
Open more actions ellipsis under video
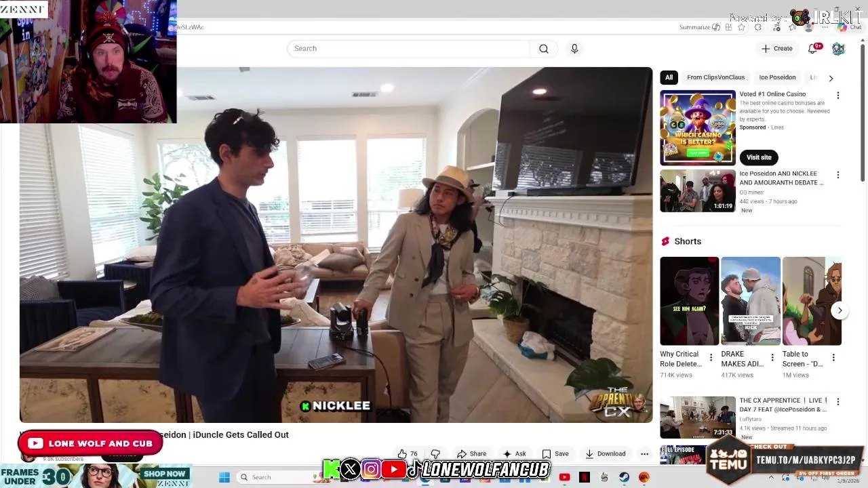click(x=644, y=454)
